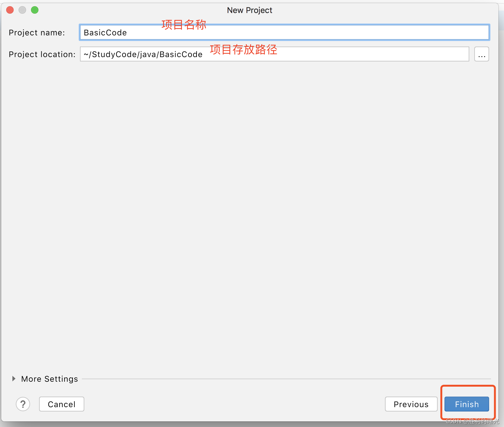
Task: Click the Project location path field
Action: click(274, 54)
